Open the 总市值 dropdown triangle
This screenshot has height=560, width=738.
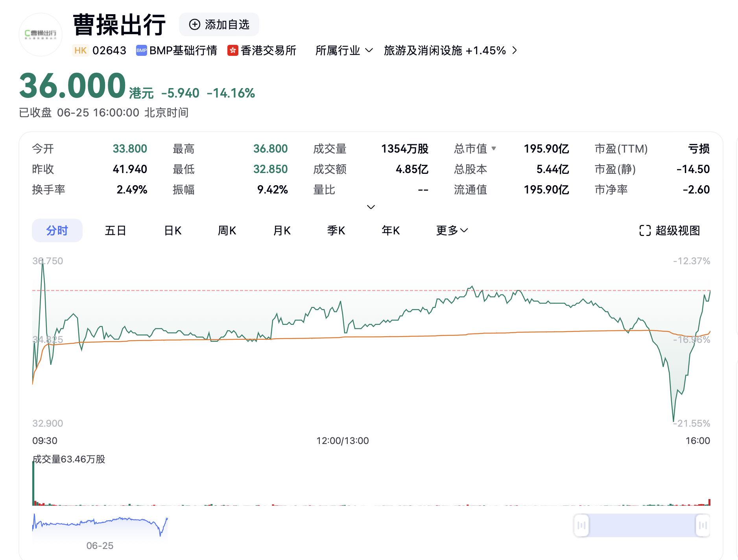[494, 149]
